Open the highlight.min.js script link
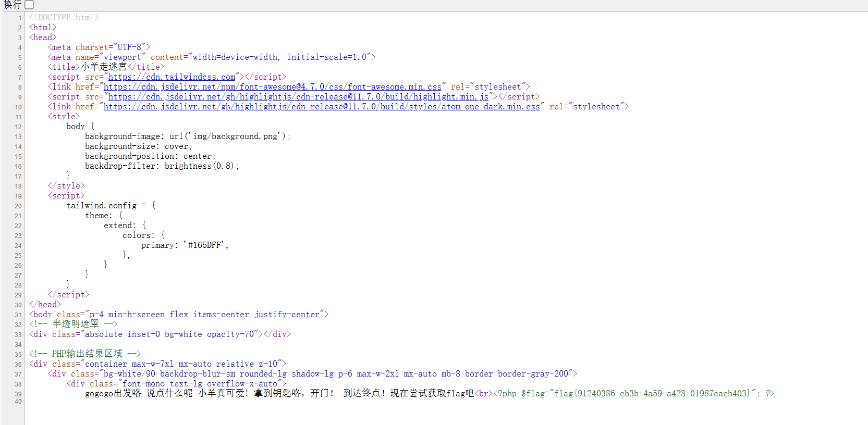868x425 pixels. click(298, 97)
